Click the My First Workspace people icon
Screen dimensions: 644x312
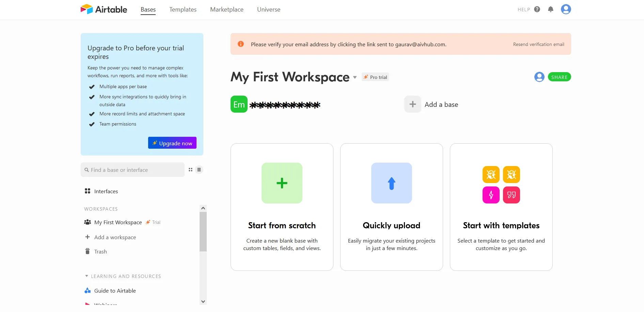click(88, 222)
